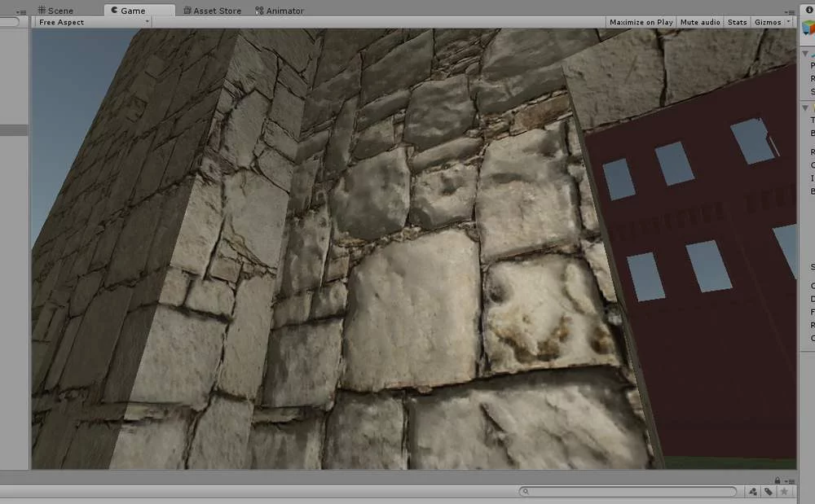815x504 pixels.
Task: Open the Asset Store tab
Action: (212, 11)
